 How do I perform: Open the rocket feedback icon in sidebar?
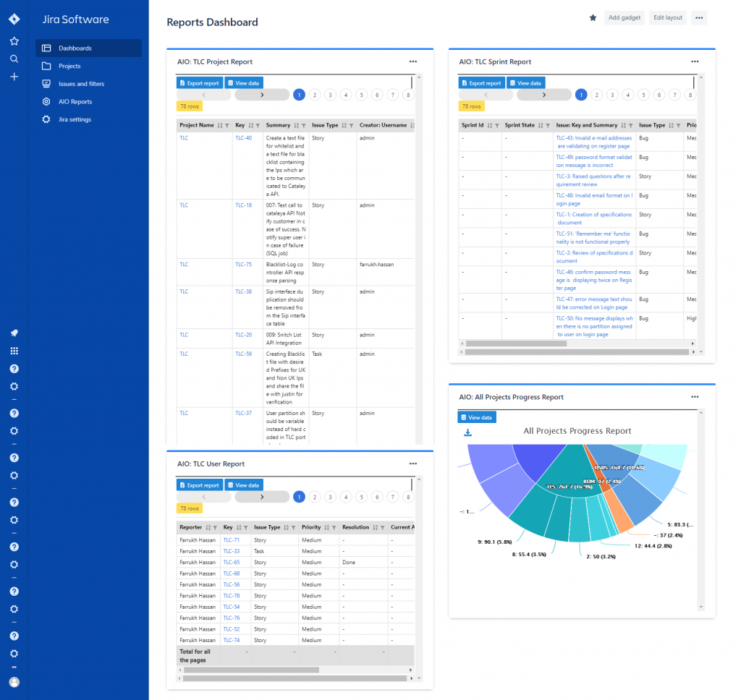[x=14, y=333]
